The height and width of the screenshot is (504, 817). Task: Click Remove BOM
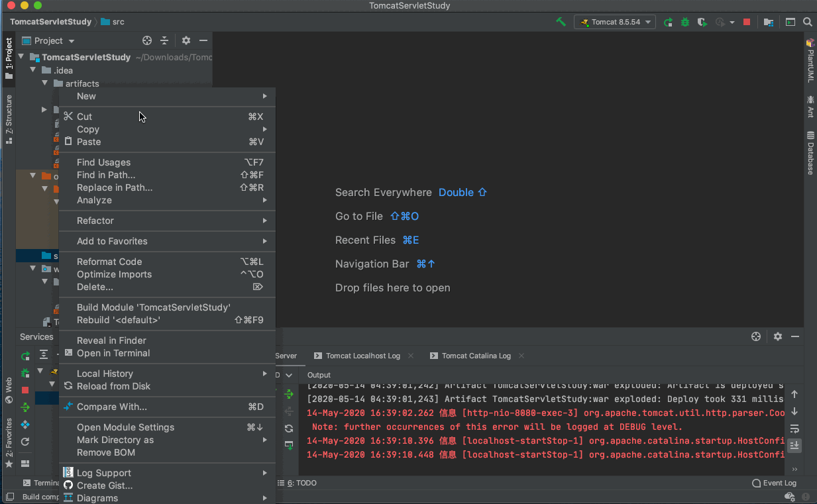point(167,452)
